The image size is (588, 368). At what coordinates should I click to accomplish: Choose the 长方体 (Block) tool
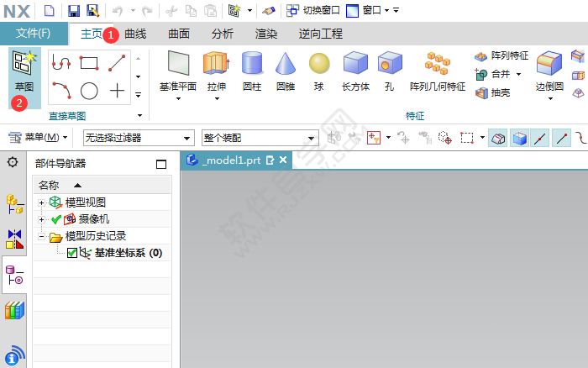pyautogui.click(x=355, y=65)
